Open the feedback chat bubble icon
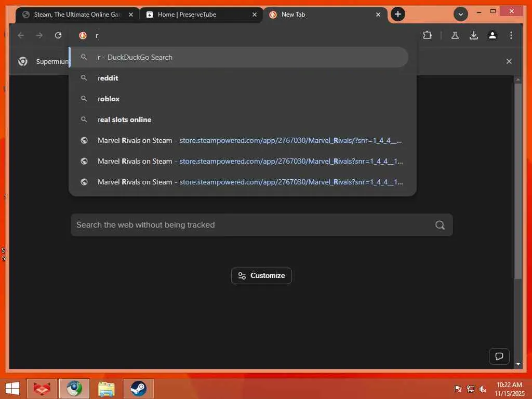The height and width of the screenshot is (399, 532). [499, 356]
